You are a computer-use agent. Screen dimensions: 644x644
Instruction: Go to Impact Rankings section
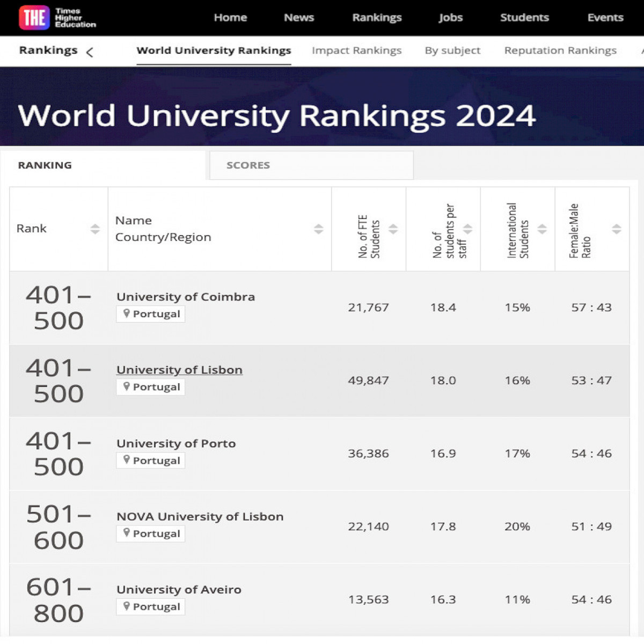coord(356,50)
